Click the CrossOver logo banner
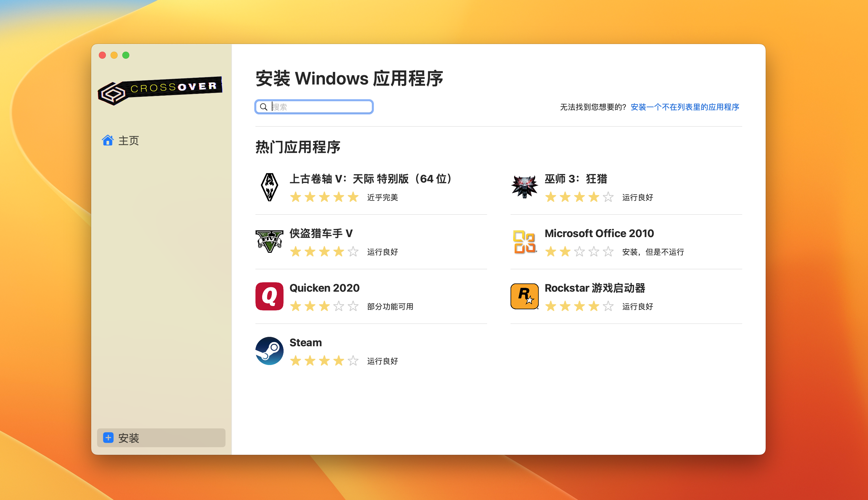868x500 pixels. tap(160, 90)
